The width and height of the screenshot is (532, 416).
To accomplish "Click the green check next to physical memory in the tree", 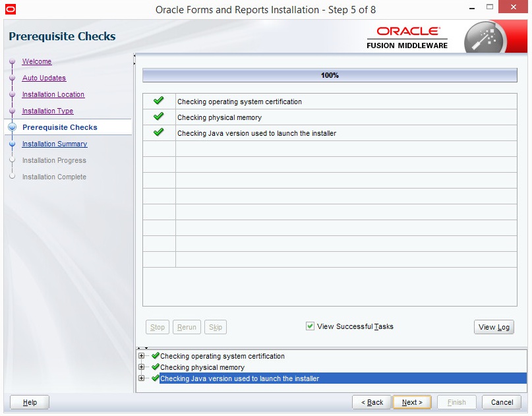I will (156, 367).
